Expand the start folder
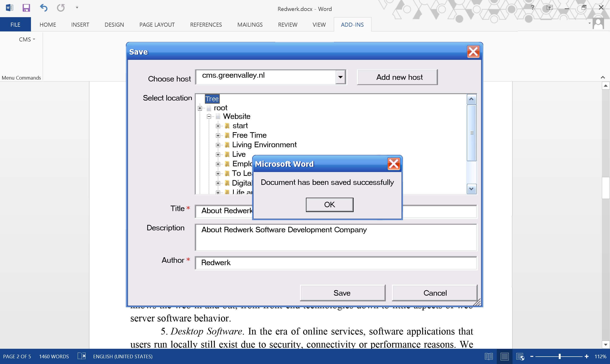Image resolution: width=610 pixels, height=364 pixels. tap(218, 126)
